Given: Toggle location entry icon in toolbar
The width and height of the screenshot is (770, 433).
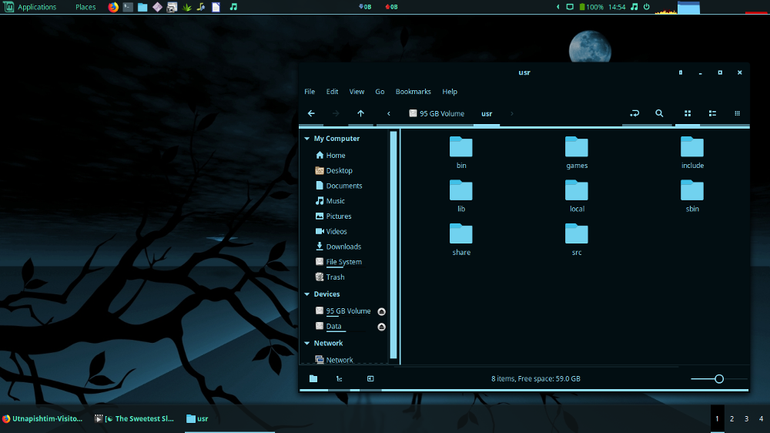Looking at the screenshot, I should coord(634,113).
